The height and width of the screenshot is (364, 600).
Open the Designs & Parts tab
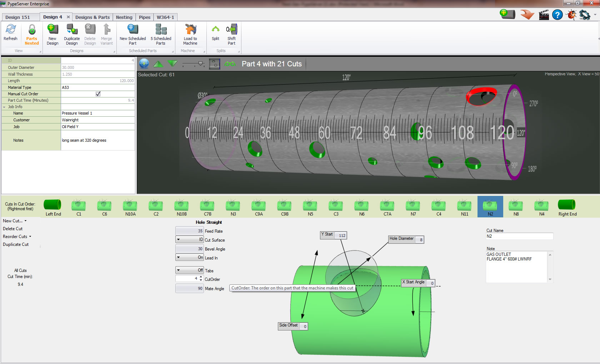click(92, 17)
